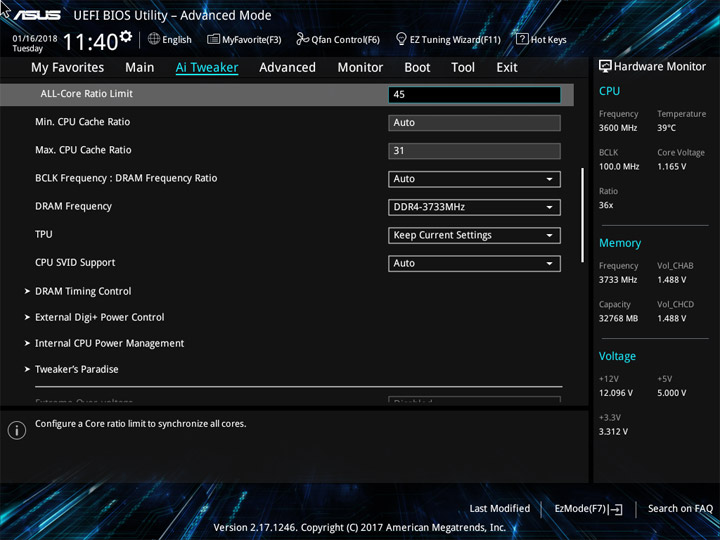Switch to the Main tab
The image size is (720, 540).
[140, 68]
